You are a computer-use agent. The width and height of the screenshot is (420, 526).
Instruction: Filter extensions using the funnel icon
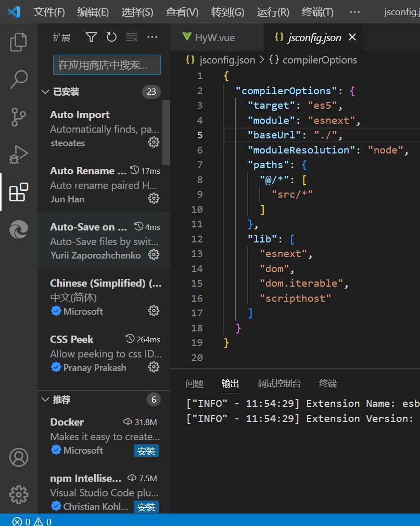[91, 37]
